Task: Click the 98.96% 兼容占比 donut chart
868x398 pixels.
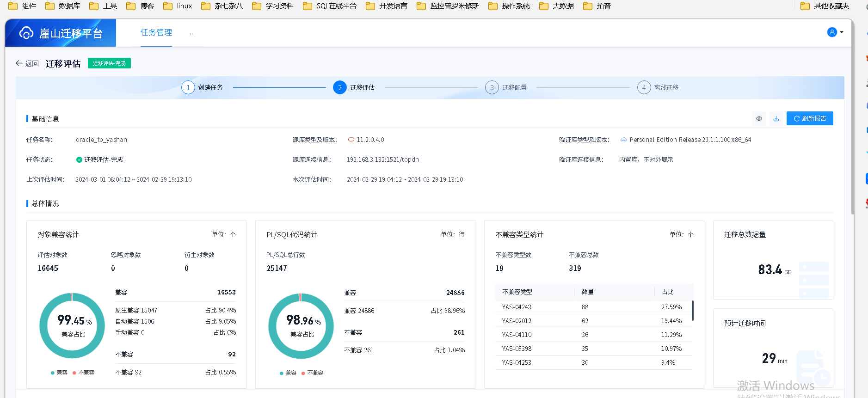Action: [x=301, y=326]
